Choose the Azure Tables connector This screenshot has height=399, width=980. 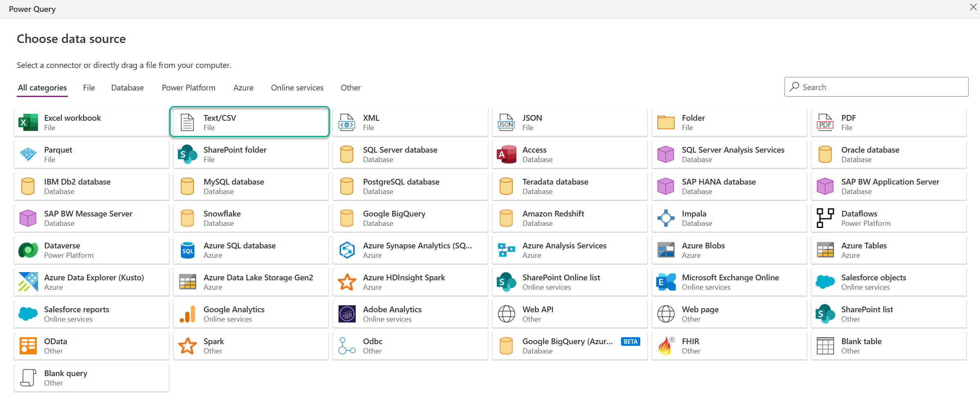pyautogui.click(x=889, y=250)
